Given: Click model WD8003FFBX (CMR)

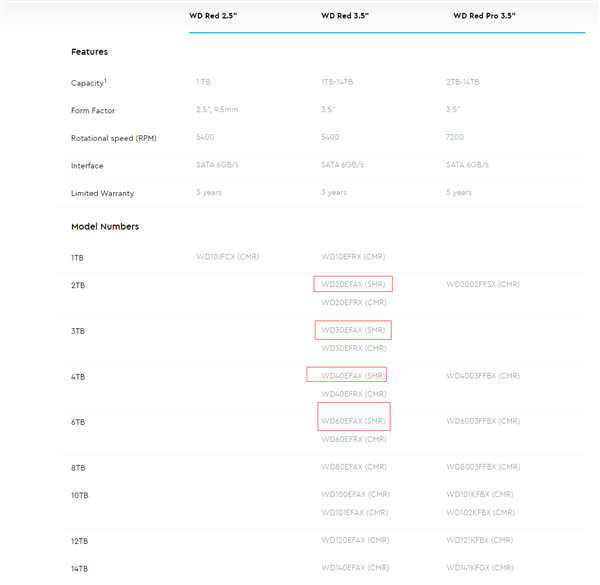Looking at the screenshot, I should (483, 467).
